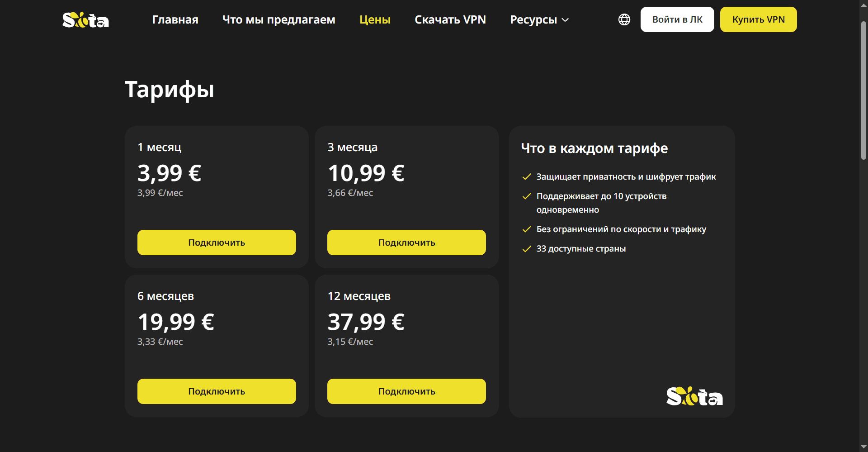Open the Скачать VPN page

click(x=450, y=19)
